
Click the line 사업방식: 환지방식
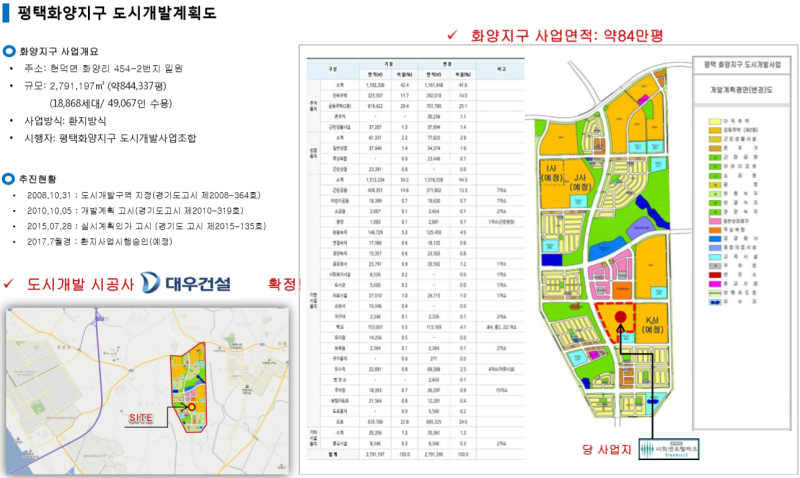(65, 121)
